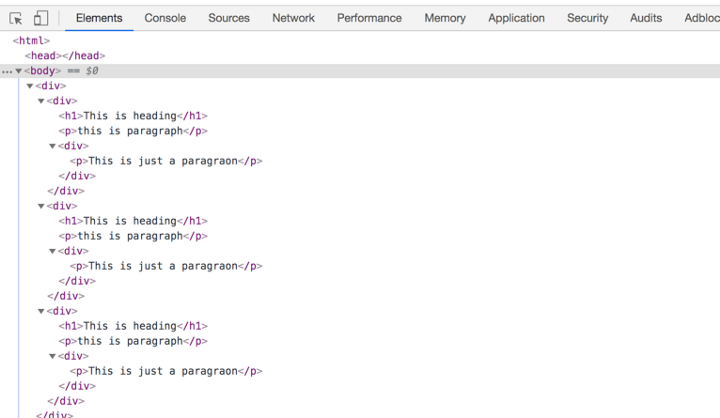
Task: Select the head element node
Action: pyautogui.click(x=65, y=56)
